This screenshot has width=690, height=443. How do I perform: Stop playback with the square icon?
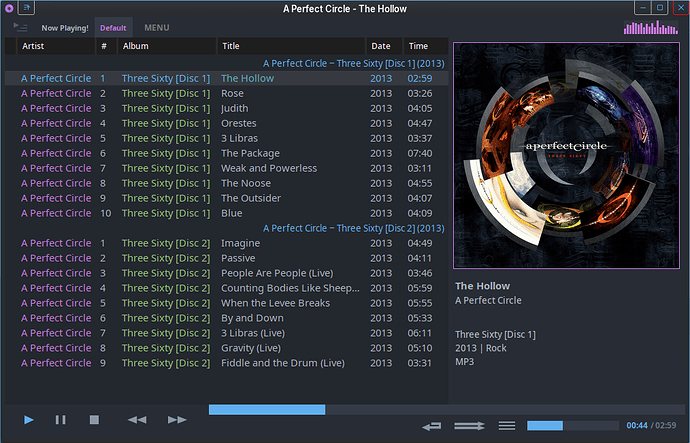tap(94, 420)
